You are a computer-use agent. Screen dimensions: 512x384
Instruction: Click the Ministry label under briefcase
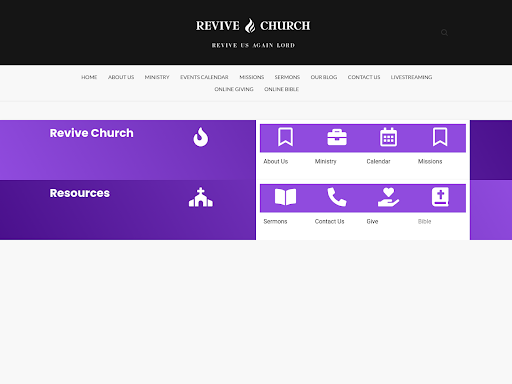(x=326, y=161)
